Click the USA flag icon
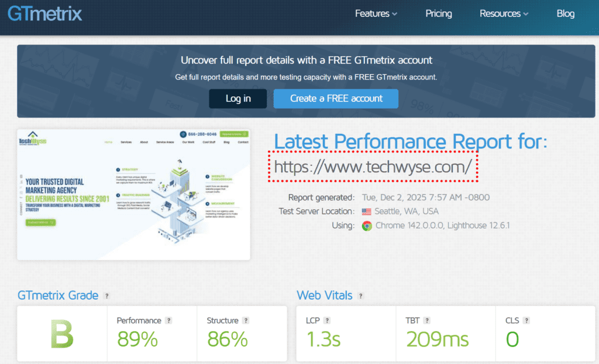599x364 pixels. [x=367, y=212]
